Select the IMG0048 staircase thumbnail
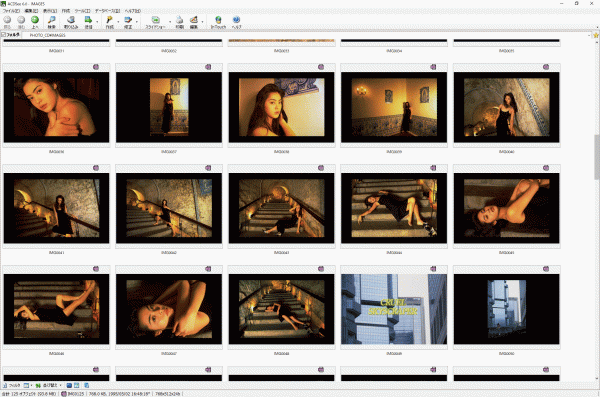 point(281,309)
